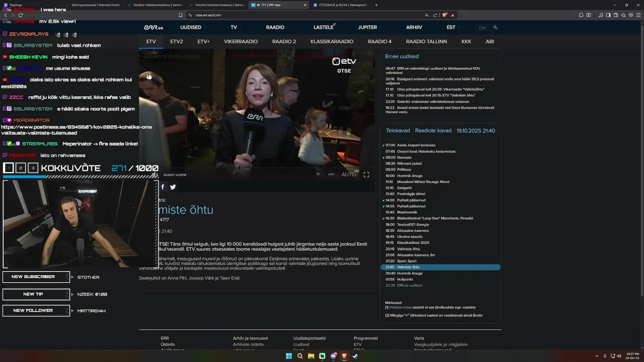This screenshot has height=362, width=644.
Task: Switch to Raadiote kavad schedule
Action: 433,131
